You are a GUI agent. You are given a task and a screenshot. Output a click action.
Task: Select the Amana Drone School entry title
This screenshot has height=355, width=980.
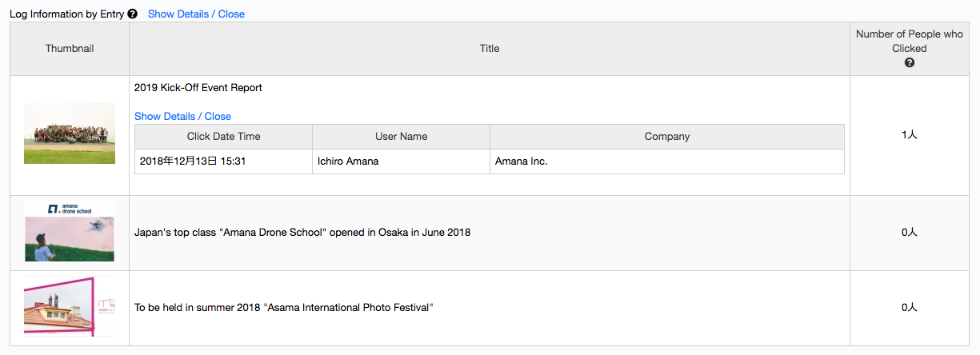coord(302,233)
